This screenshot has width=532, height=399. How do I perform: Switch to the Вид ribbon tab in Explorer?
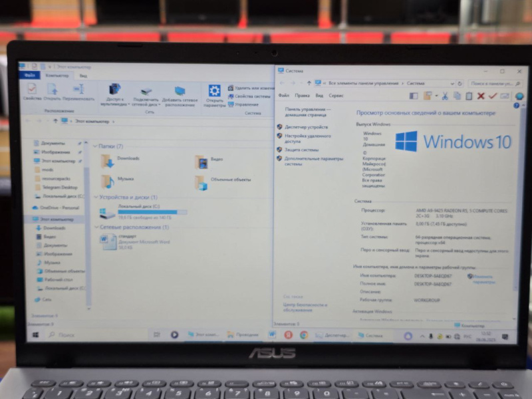click(x=83, y=76)
